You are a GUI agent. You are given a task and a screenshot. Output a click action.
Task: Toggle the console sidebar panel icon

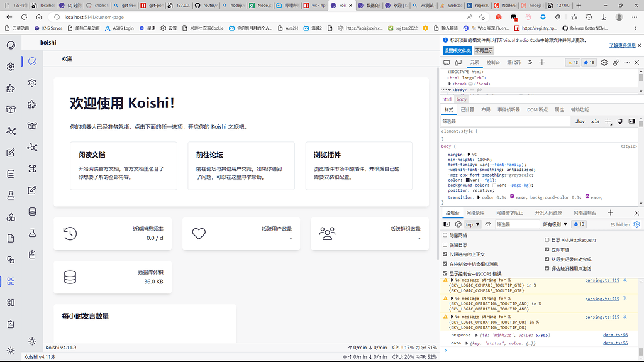(447, 224)
